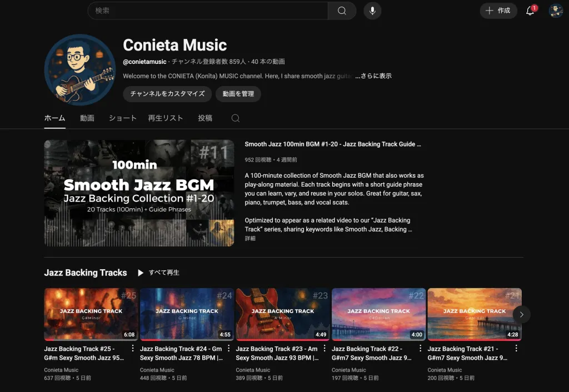
Task: Click チャンネルをカスタマイズ button
Action: (x=167, y=94)
